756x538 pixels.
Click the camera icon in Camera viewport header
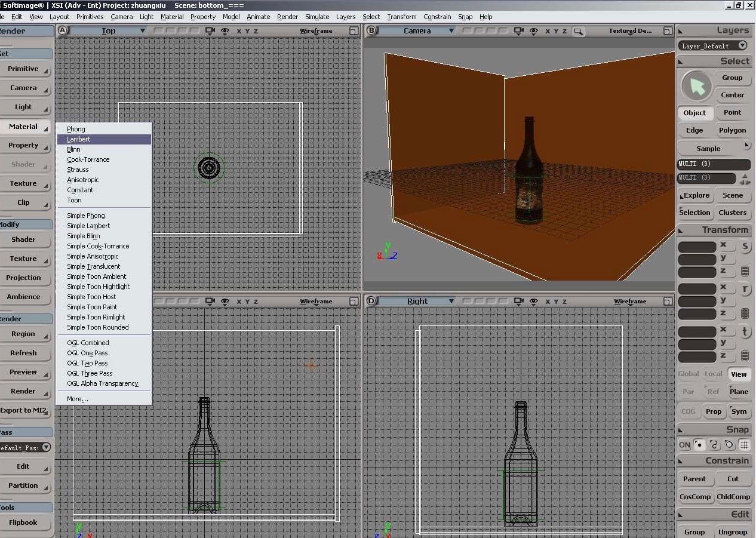click(x=518, y=31)
